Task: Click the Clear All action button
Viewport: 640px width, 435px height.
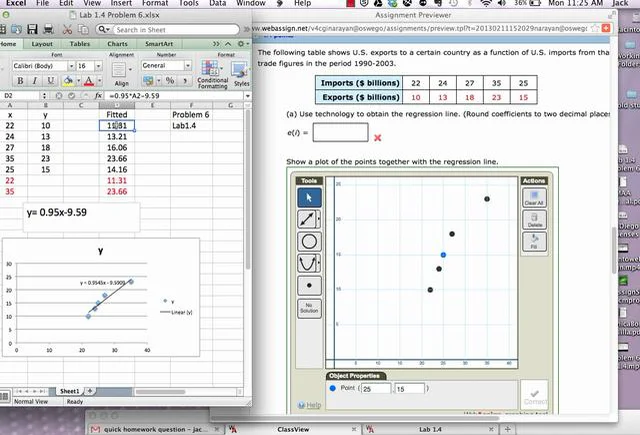Action: 534,198
